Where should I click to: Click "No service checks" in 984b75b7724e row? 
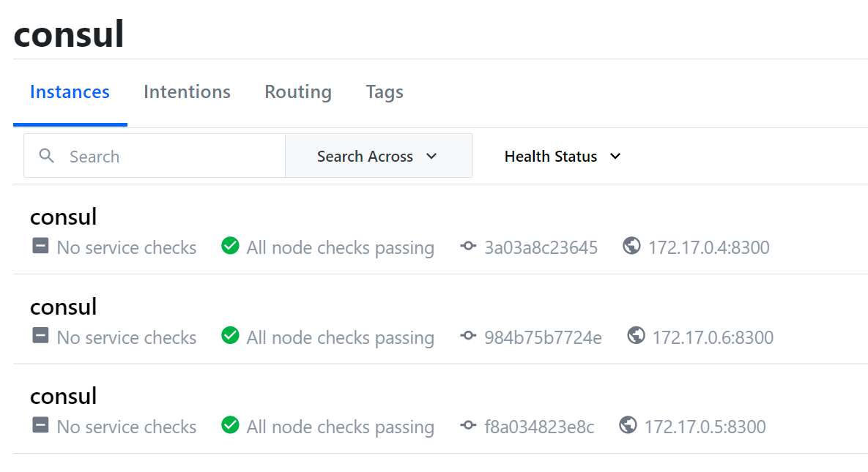tap(126, 337)
